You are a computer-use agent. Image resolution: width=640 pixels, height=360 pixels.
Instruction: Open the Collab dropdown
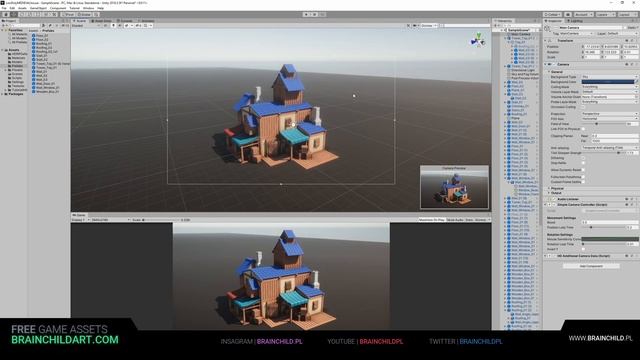point(553,14)
